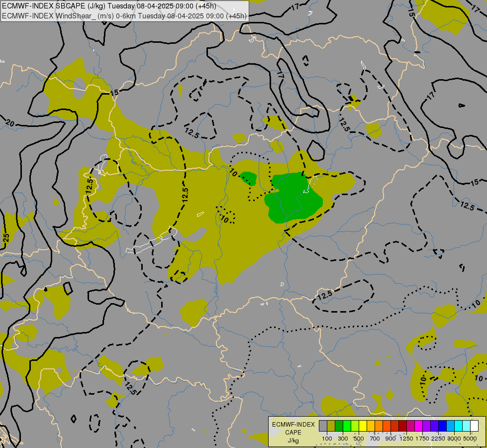The image size is (487, 448).
Task: Click the dark red legend swatch
Action: click(403, 426)
